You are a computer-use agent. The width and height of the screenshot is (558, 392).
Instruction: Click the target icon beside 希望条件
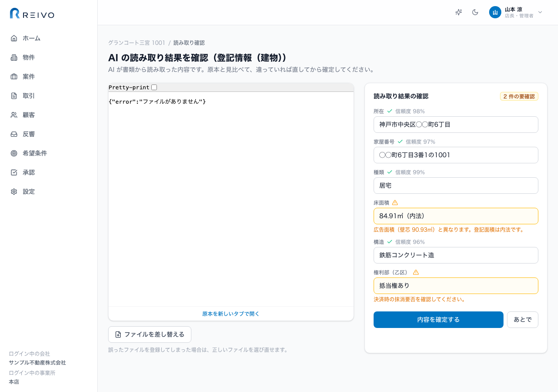coord(14,153)
